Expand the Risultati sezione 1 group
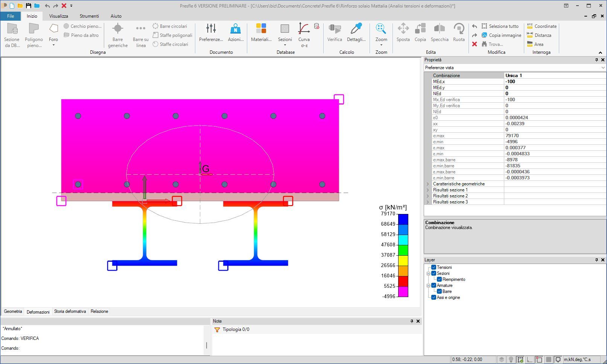The width and height of the screenshot is (607, 364). 427,190
